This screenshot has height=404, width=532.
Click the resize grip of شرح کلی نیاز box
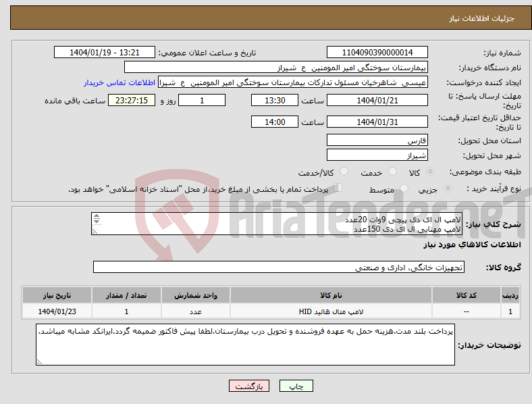click(x=95, y=232)
